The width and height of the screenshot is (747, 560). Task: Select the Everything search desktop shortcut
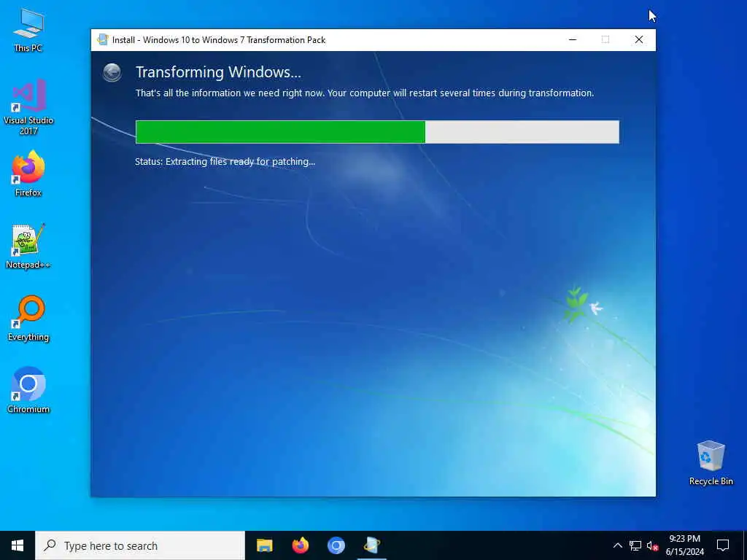point(28,319)
